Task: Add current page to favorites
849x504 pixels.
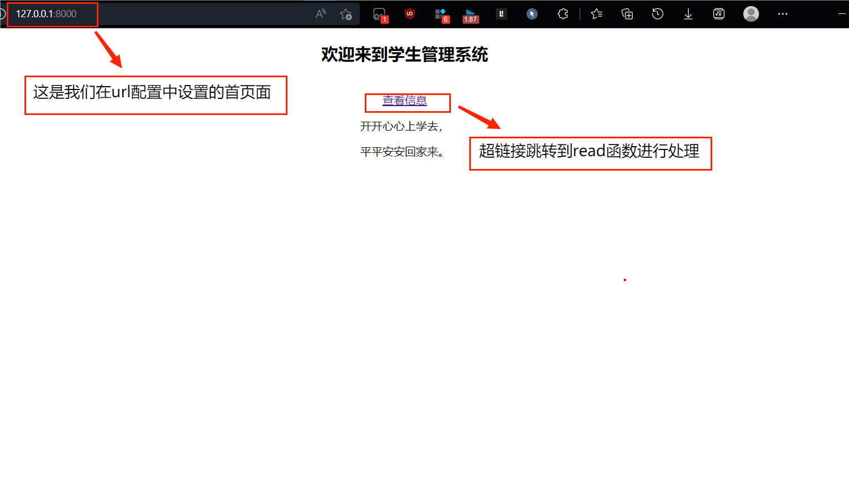Action: click(346, 14)
